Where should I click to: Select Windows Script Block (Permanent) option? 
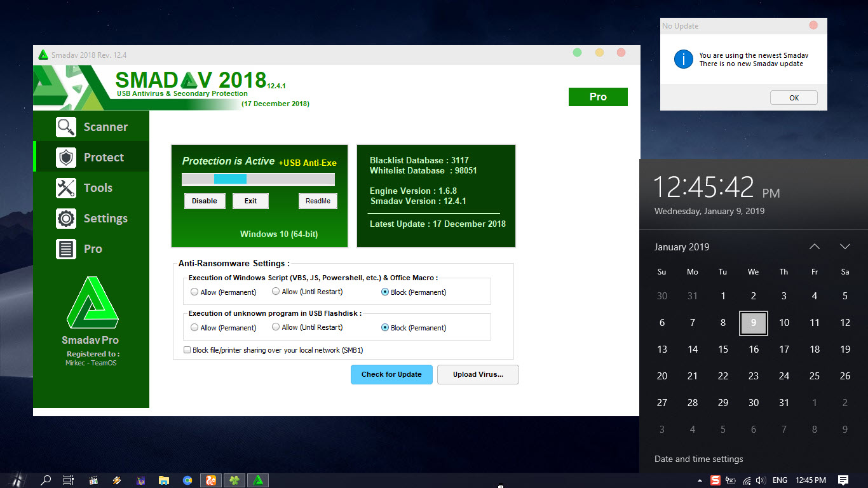pyautogui.click(x=414, y=292)
